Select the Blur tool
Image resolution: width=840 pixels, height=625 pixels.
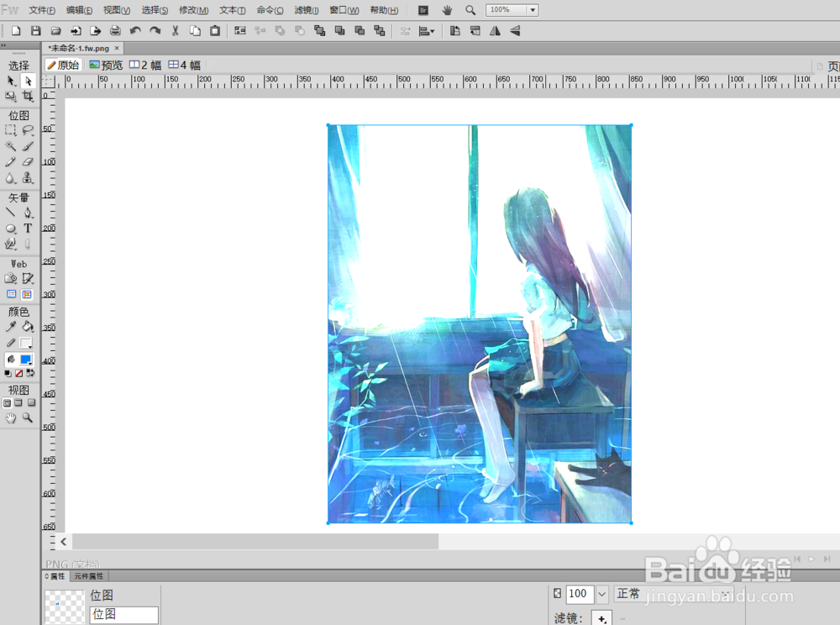click(11, 178)
